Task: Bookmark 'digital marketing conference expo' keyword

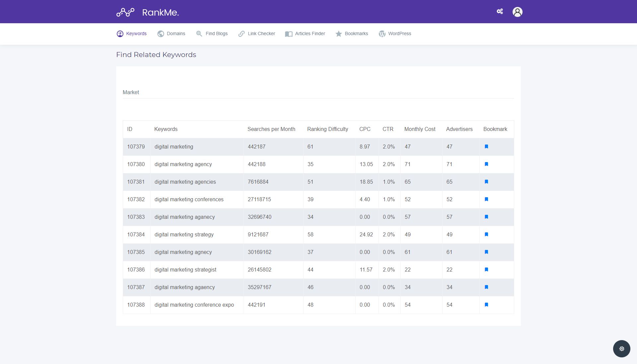Action: point(486,305)
